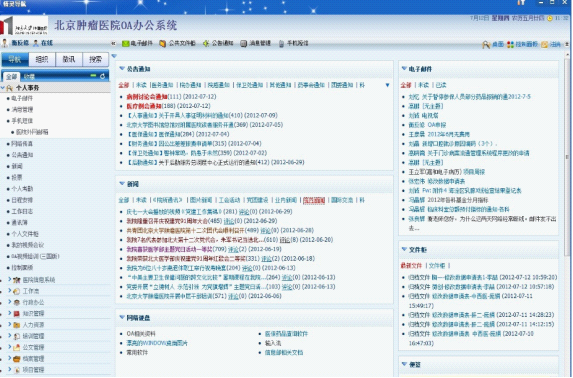Viewport: 573px width, 378px height.
Task: Click the 在线 online status icon
Action: pyautogui.click(x=36, y=43)
